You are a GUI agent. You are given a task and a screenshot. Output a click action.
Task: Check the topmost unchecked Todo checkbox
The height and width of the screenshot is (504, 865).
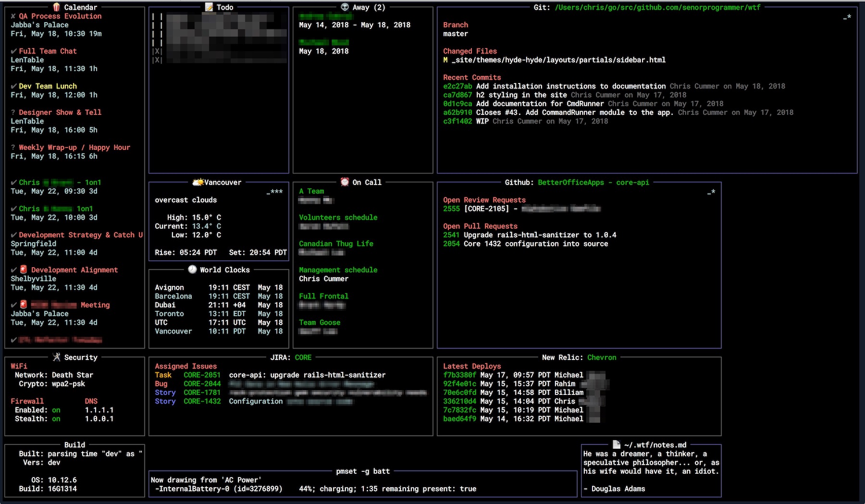[x=157, y=16]
